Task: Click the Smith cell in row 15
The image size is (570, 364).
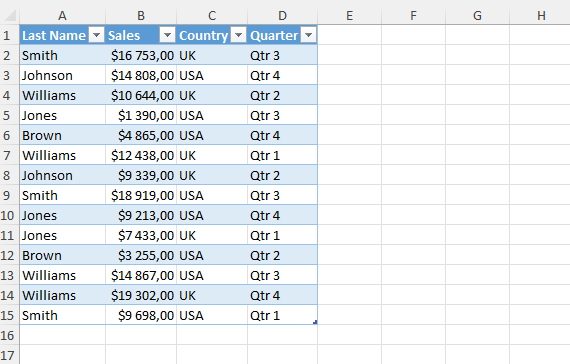Action: tap(63, 316)
